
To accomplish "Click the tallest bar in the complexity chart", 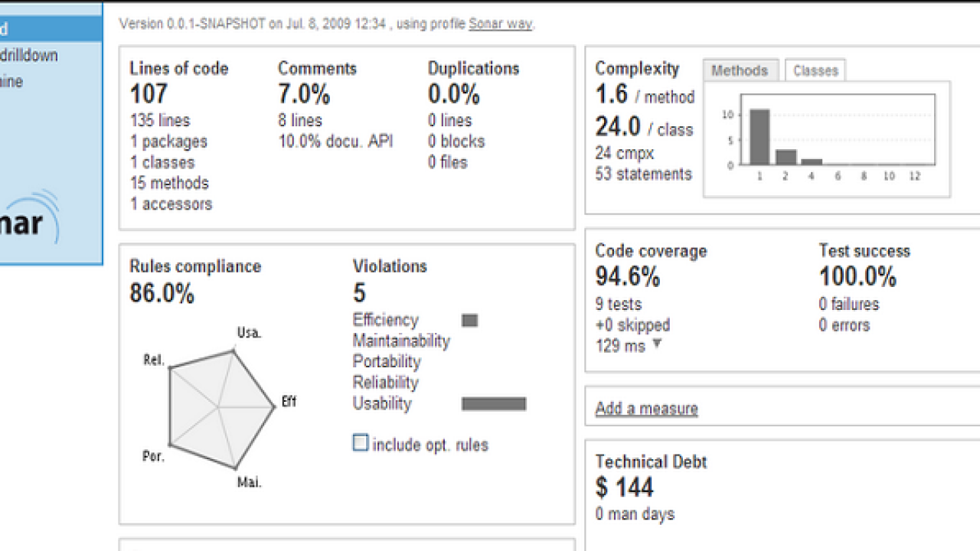I will tap(759, 137).
